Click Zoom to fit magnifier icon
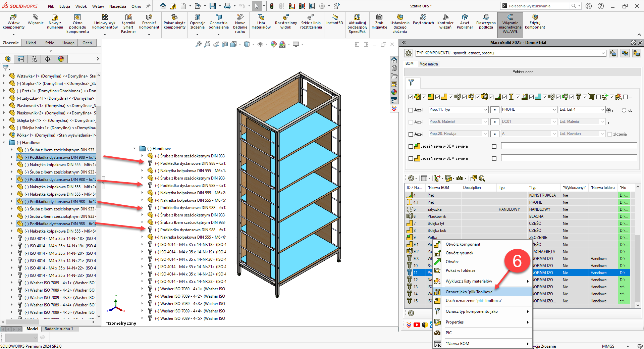Image resolution: width=644 pixels, height=349 pixels. pos(199,44)
